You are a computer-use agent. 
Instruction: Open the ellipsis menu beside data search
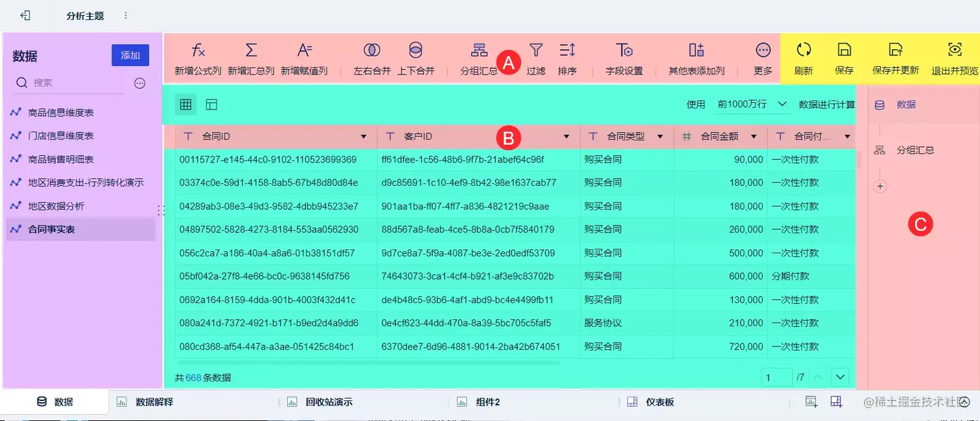(139, 83)
